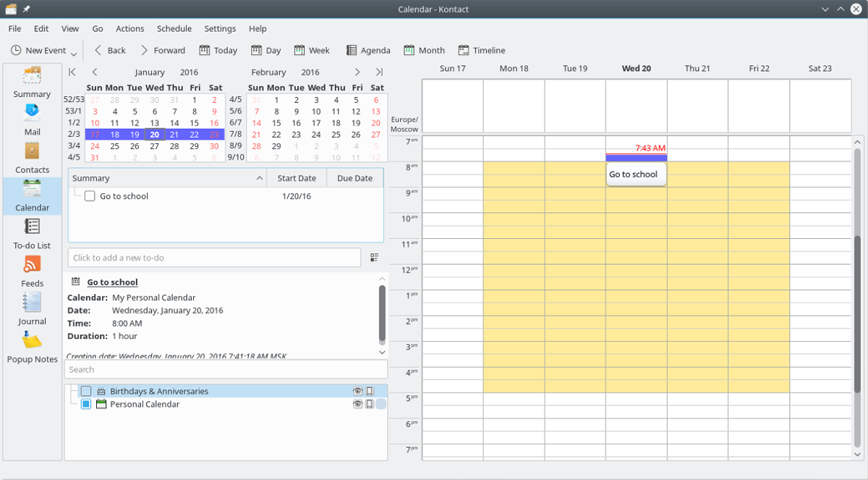Viewport: 868px width, 480px height.
Task: Click the New Event button
Action: pos(38,50)
